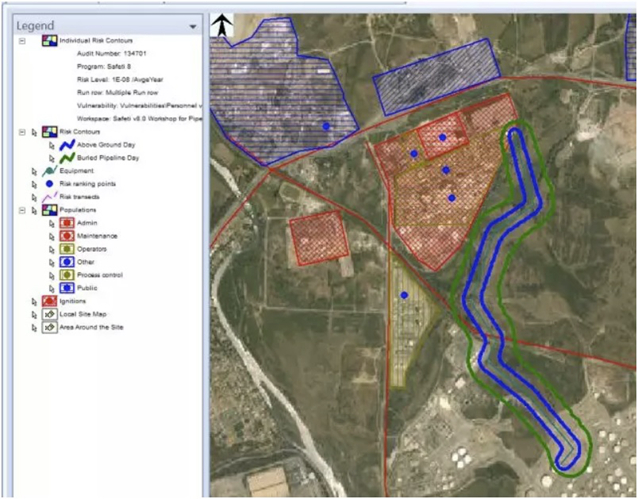The image size is (638, 499).
Task: Click the Risk transects line icon
Action: 49,197
